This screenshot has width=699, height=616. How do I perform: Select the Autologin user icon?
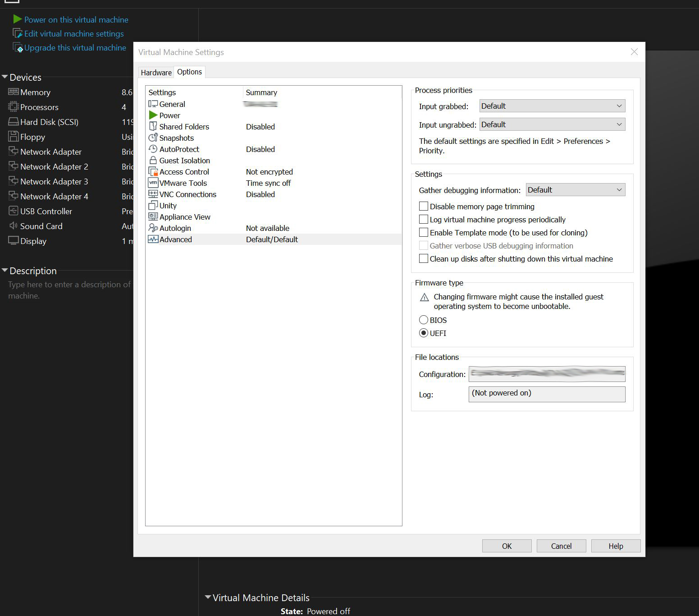coord(153,228)
